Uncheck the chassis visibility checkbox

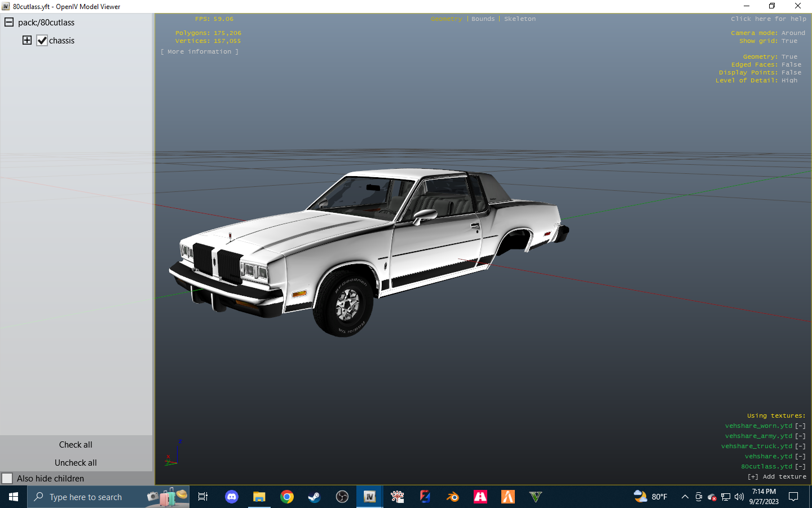[x=42, y=40]
